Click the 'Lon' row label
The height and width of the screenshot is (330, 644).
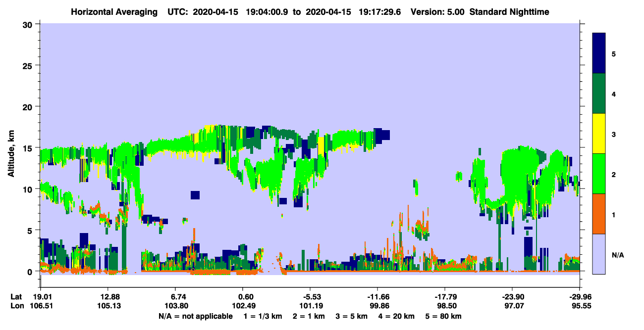16,306
